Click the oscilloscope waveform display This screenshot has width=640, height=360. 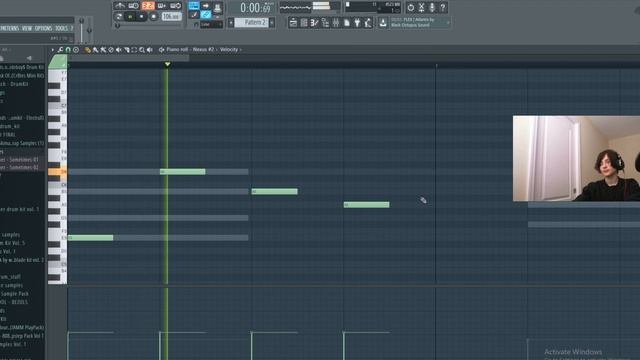point(296,7)
